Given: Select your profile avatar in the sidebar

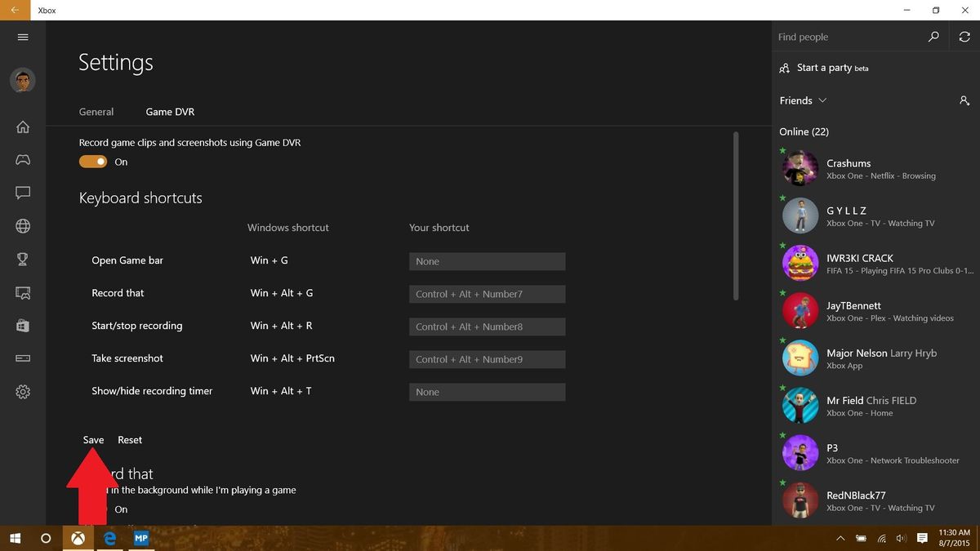Looking at the screenshot, I should point(22,80).
